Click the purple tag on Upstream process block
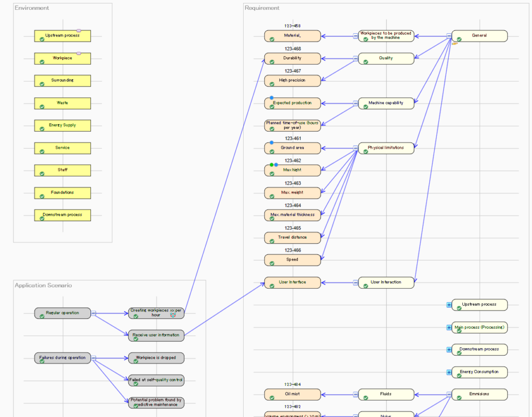532x417 pixels. 78,31
